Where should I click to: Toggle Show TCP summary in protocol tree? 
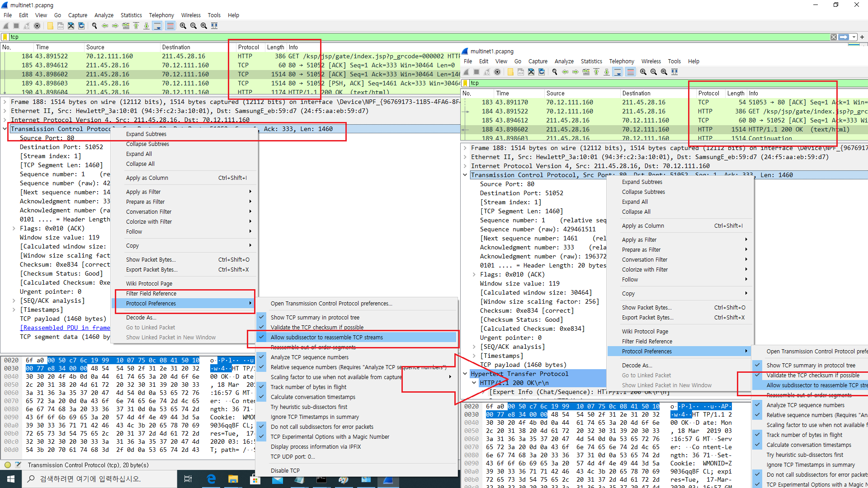tap(315, 318)
